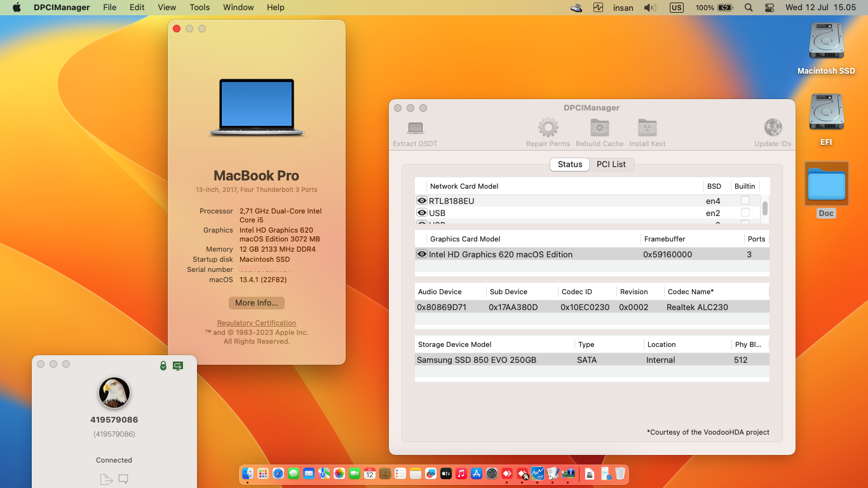The height and width of the screenshot is (488, 868).
Task: Click the chat bubble icon in the AnyDesk window
Action: pos(123,478)
